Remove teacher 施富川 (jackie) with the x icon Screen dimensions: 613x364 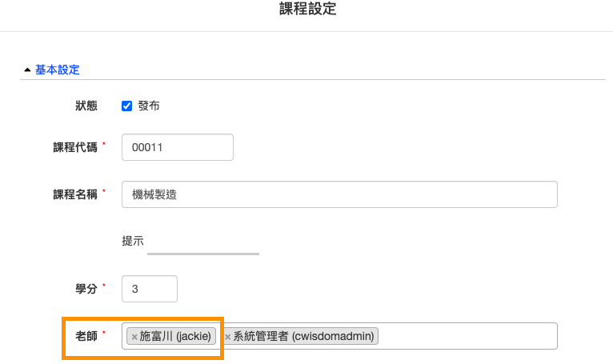coord(134,337)
